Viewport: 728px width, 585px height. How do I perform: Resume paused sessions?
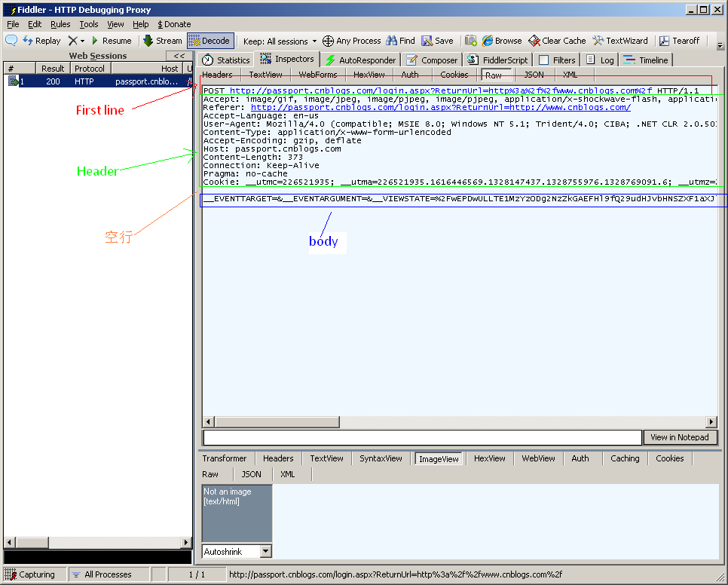coord(112,41)
